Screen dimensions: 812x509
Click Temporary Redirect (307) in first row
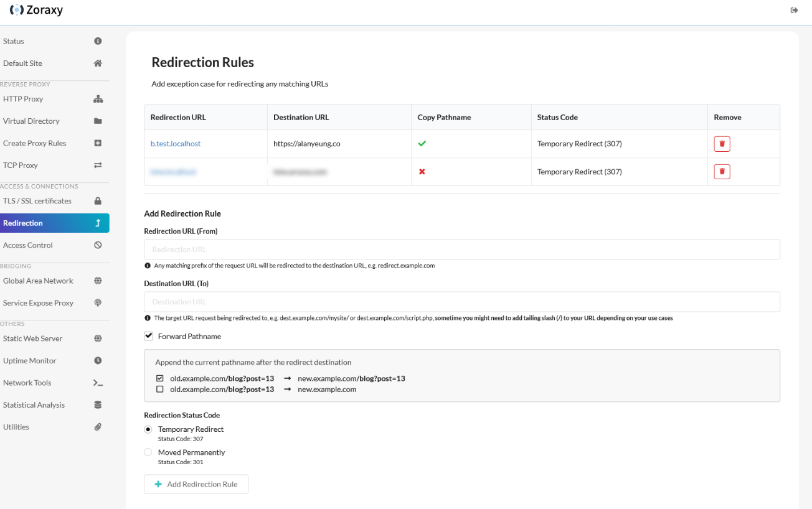[x=580, y=144]
